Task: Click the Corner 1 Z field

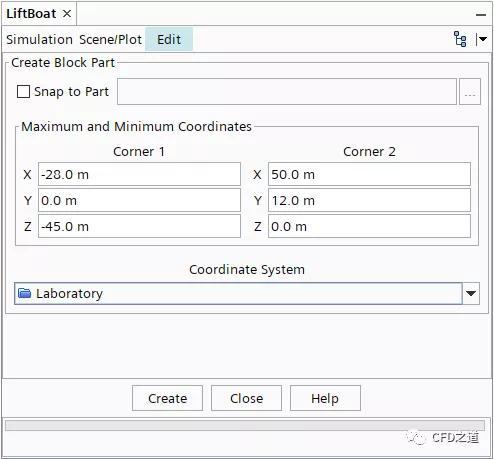Action: tap(139, 226)
